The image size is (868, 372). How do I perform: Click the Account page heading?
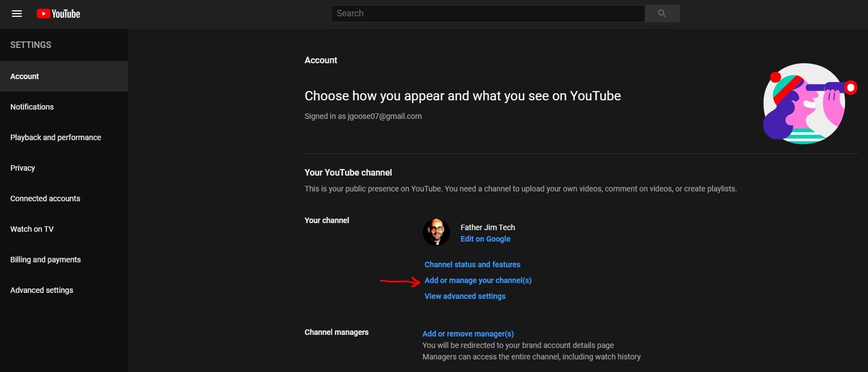321,60
